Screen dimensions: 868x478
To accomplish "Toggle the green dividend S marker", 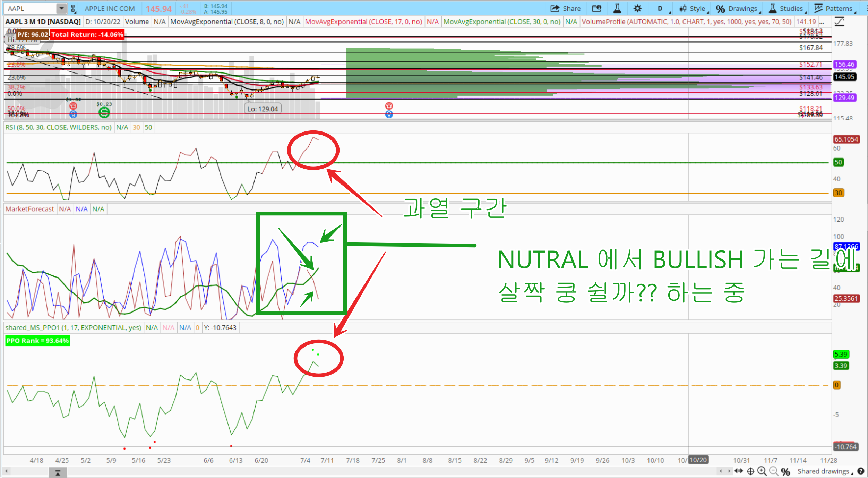I will point(104,112).
